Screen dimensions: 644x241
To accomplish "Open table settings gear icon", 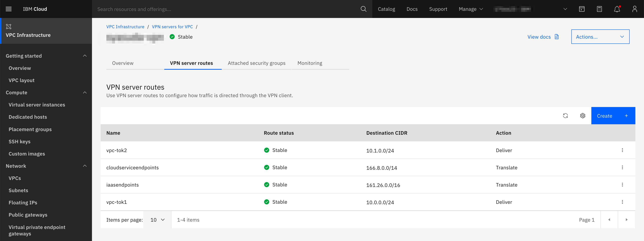I will 583,116.
